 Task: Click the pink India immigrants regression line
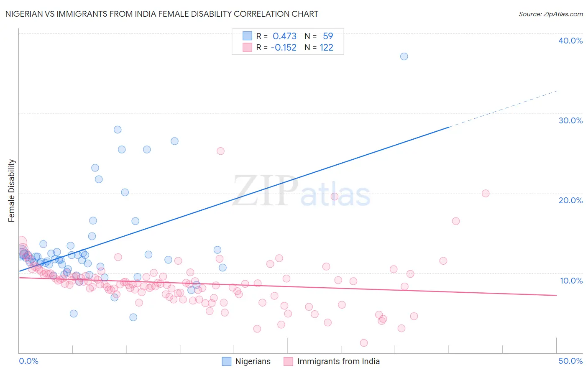[x=287, y=286]
